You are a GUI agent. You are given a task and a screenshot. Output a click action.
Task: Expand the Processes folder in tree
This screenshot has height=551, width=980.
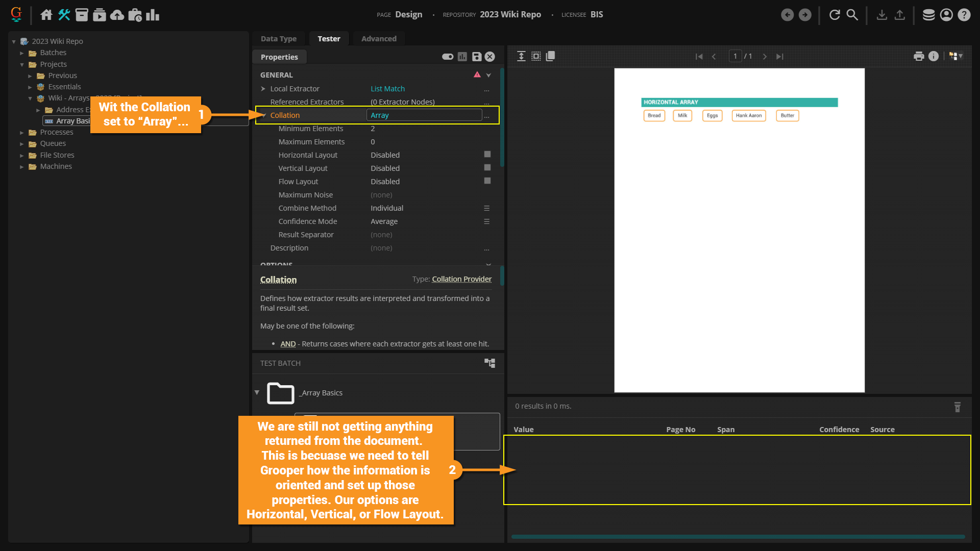(22, 133)
